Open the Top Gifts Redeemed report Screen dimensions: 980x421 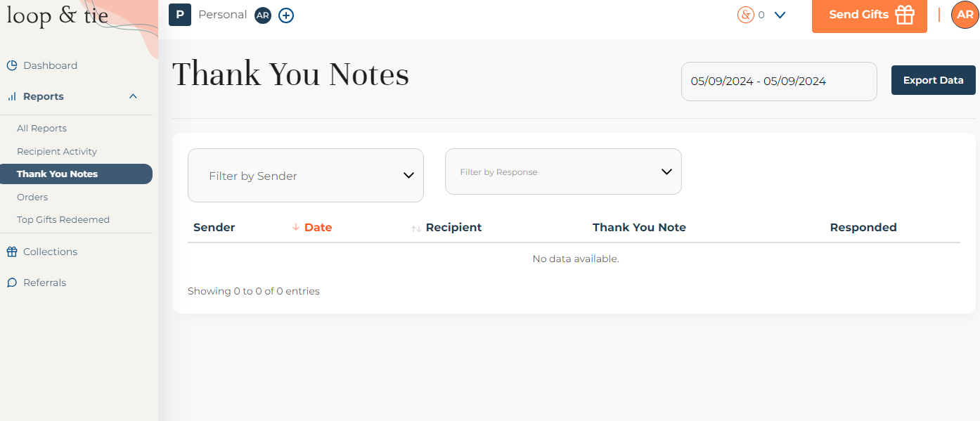coord(63,219)
